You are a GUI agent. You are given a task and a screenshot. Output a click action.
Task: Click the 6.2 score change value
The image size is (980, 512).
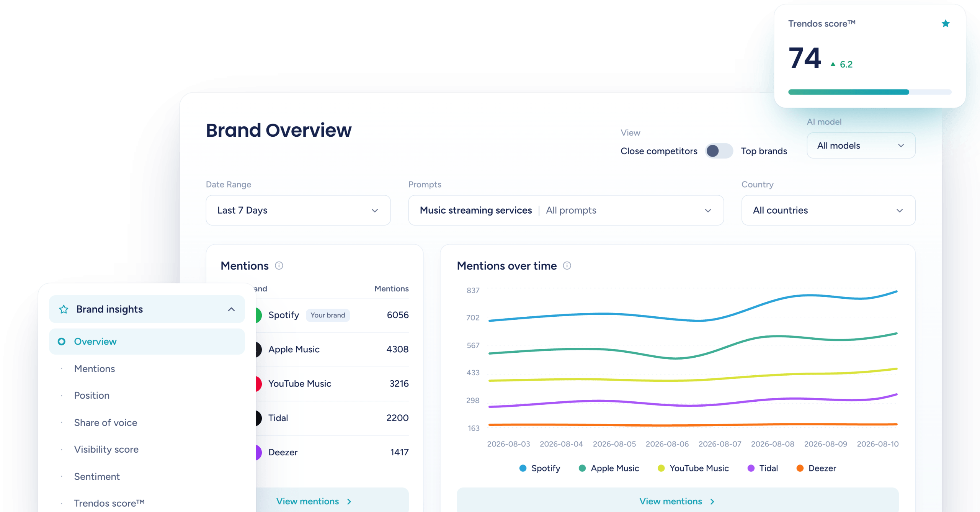tap(846, 64)
